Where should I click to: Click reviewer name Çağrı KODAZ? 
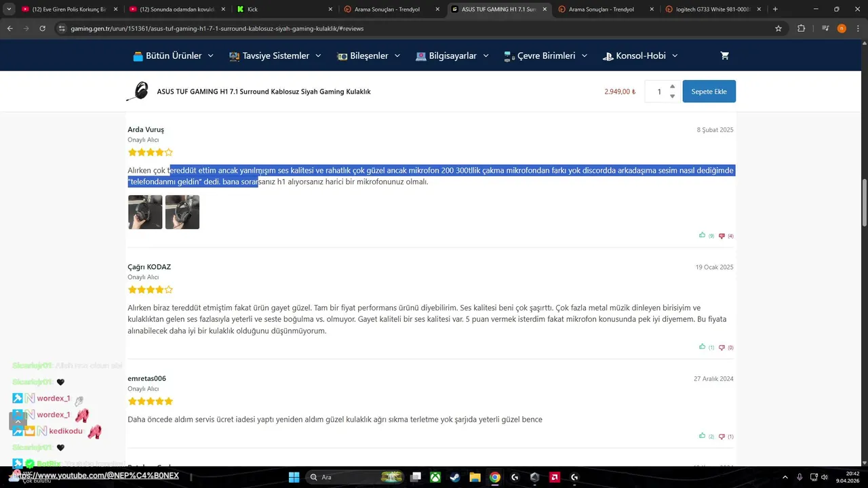pos(149,266)
